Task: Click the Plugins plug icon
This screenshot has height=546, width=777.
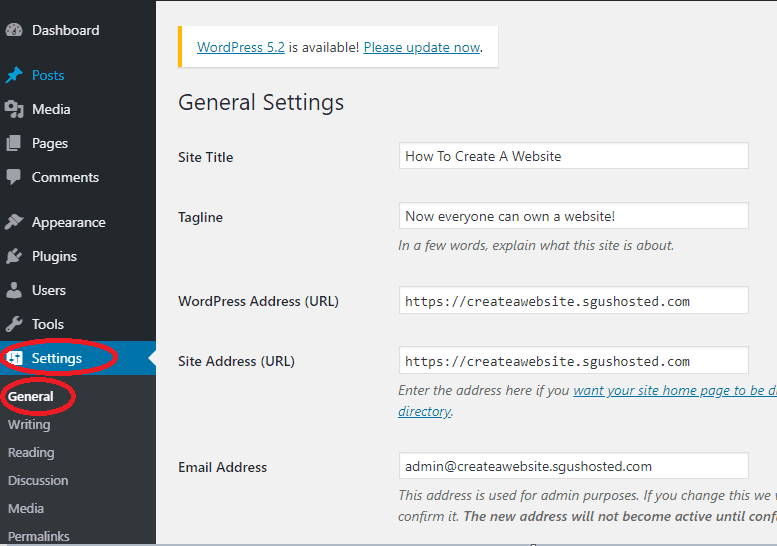Action: click(x=14, y=256)
